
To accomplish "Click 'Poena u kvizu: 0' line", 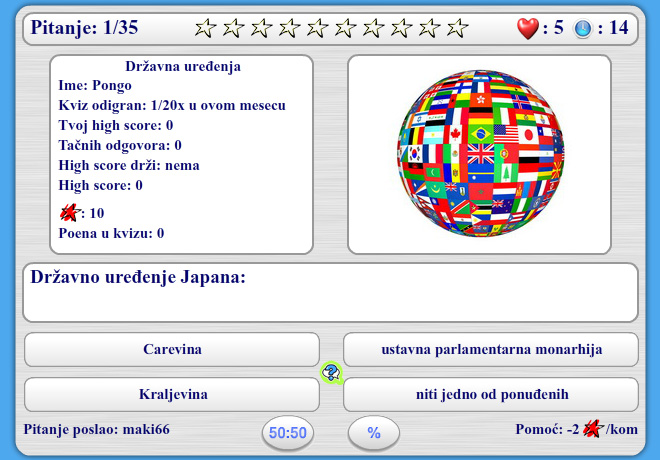I will tap(111, 233).
